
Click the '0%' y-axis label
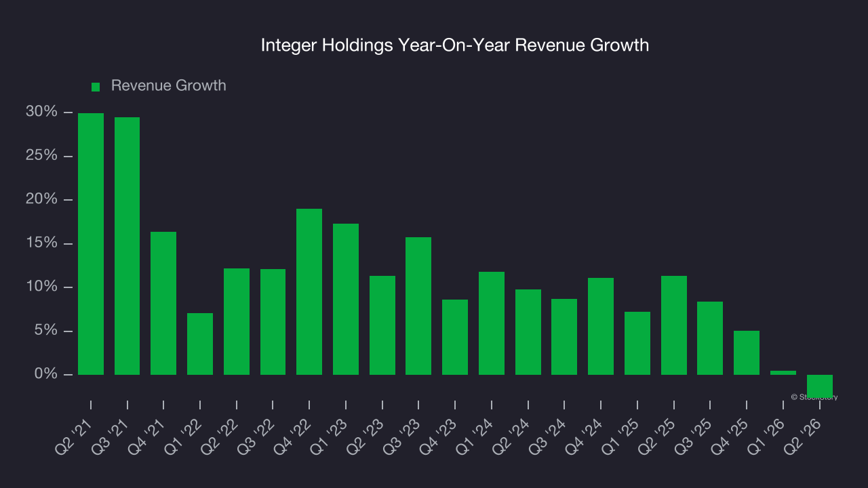click(46, 375)
